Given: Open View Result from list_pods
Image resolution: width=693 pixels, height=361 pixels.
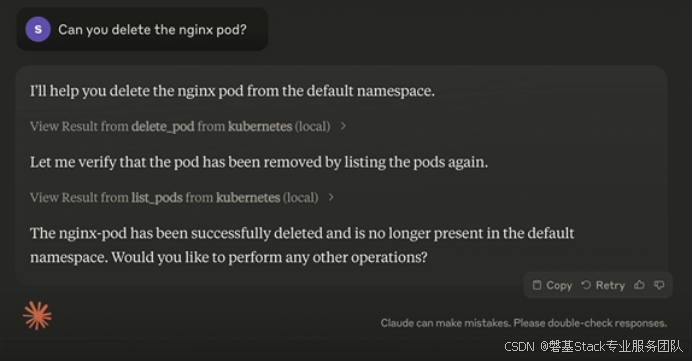Looking at the screenshot, I should (x=174, y=198).
